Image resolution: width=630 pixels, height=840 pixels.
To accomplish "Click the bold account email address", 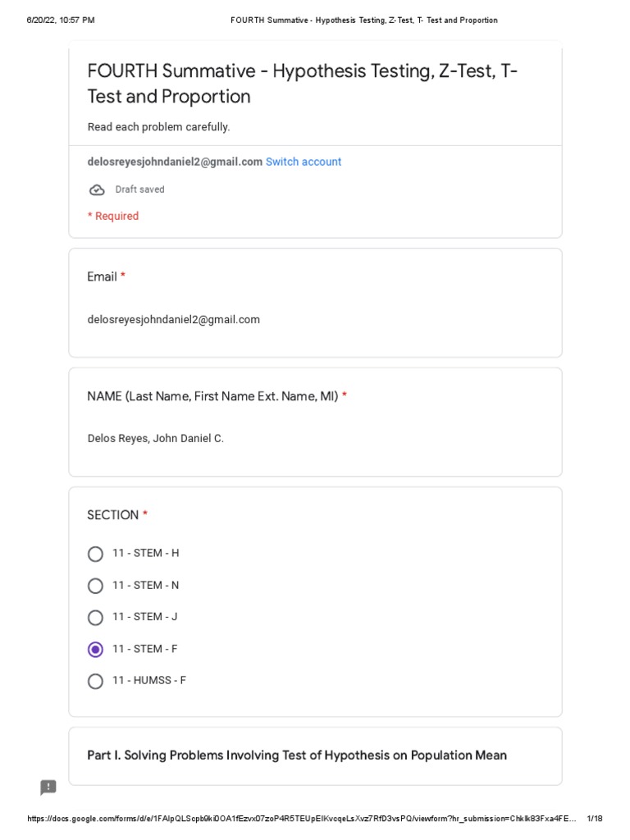I will pos(175,162).
